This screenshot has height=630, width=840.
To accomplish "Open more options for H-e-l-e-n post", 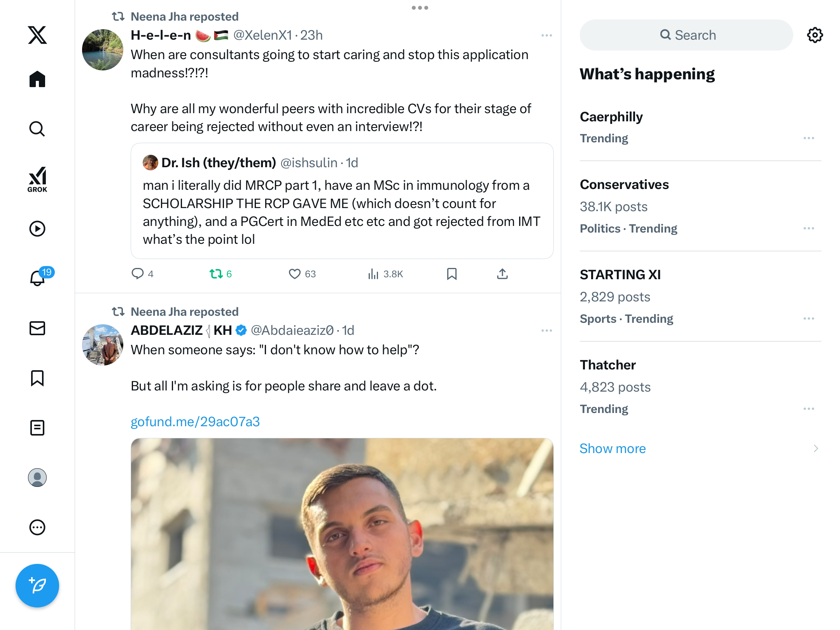I will point(546,35).
